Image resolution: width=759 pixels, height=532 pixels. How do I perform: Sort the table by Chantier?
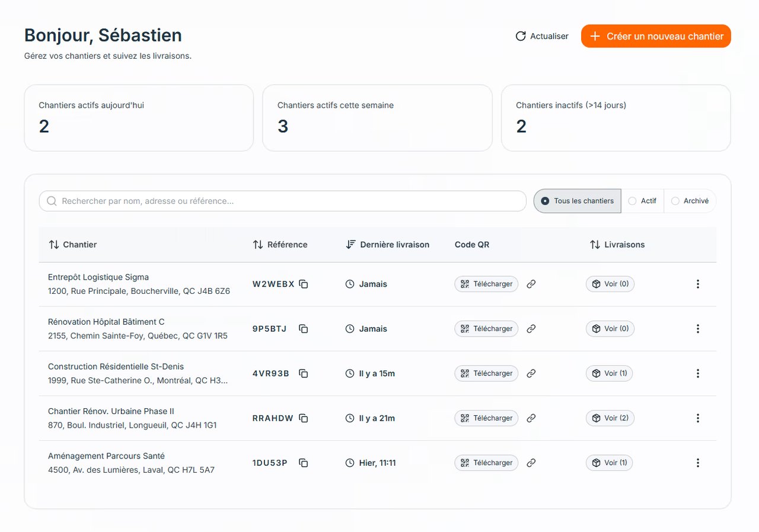tap(72, 244)
